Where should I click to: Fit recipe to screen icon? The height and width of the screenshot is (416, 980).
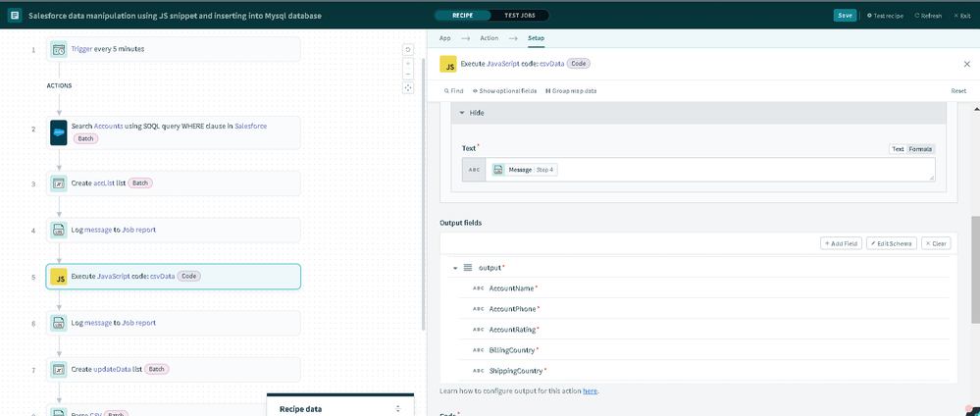point(407,87)
